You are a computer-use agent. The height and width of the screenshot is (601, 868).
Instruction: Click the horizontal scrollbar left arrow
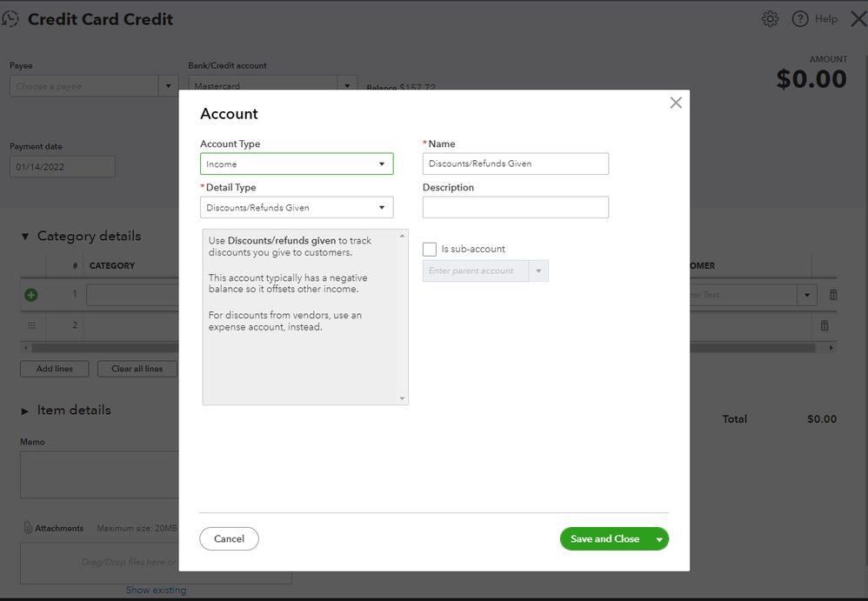(25, 348)
